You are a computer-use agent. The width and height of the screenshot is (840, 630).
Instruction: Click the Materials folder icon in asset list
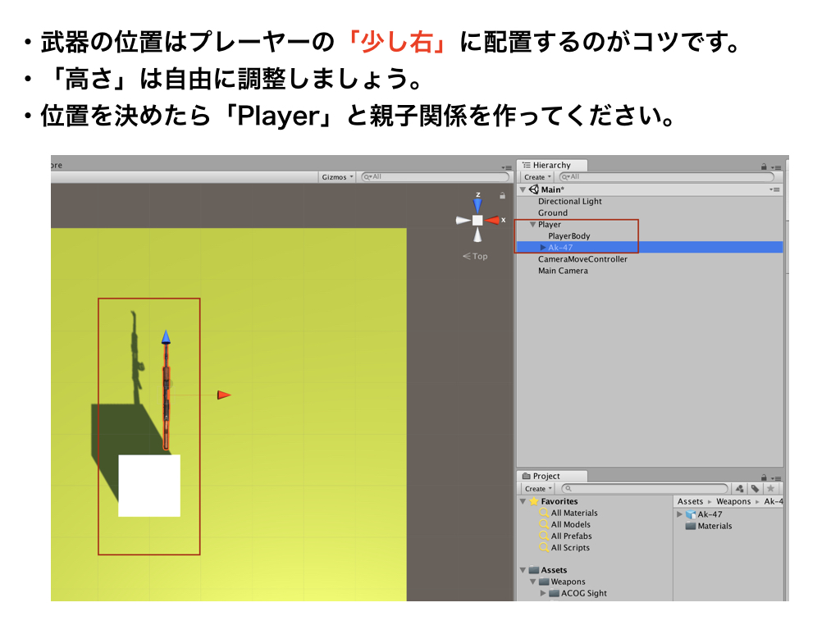tap(691, 526)
